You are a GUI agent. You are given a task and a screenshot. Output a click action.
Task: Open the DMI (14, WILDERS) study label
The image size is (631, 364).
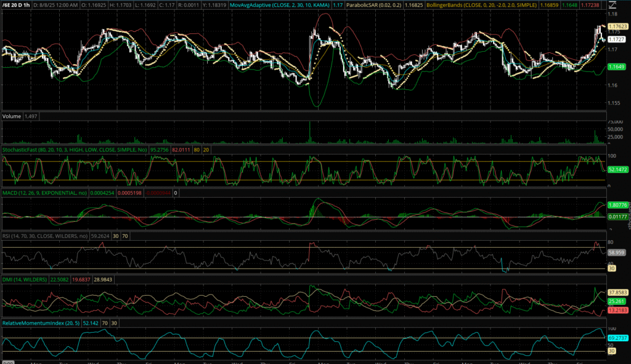point(25,280)
